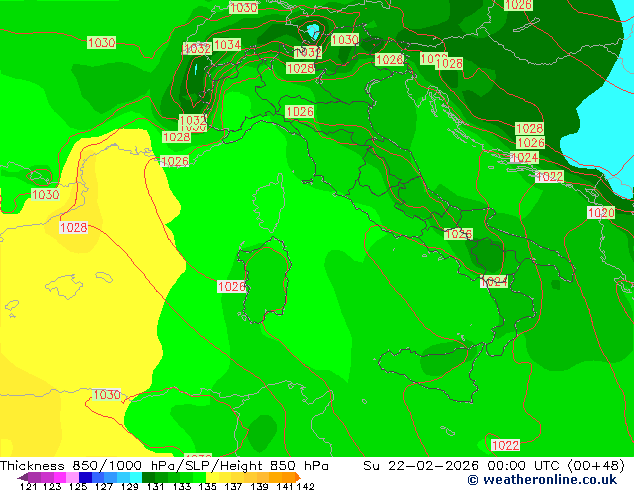This screenshot has width=634, height=490.
Task: Click the 1026 isobar label beside Sardinia
Action: coord(231,287)
